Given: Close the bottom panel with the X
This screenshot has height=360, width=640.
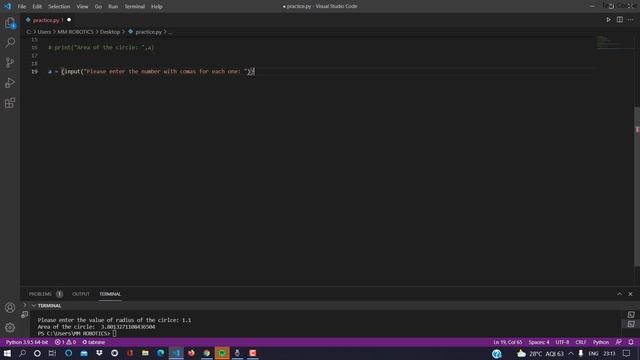Looking at the screenshot, I should click(631, 294).
